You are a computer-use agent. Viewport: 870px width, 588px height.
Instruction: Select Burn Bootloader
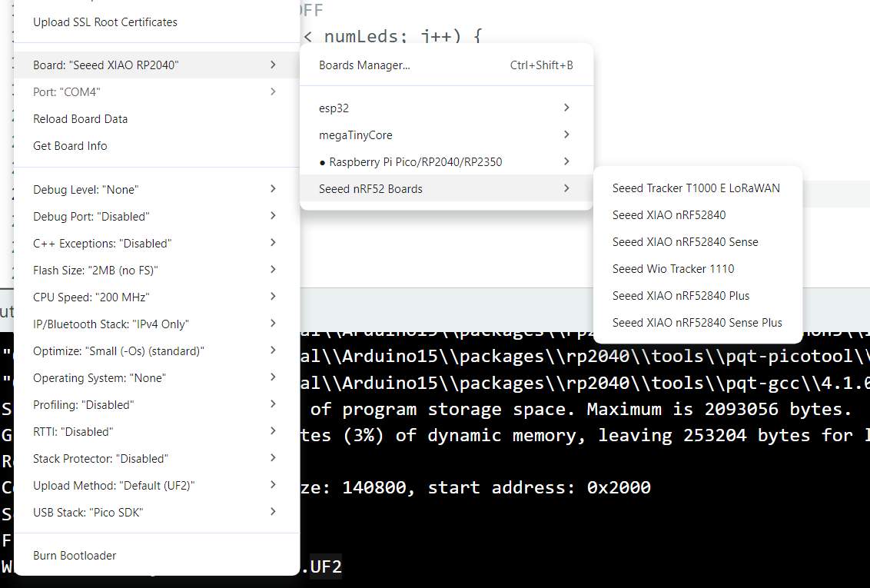tap(157, 555)
